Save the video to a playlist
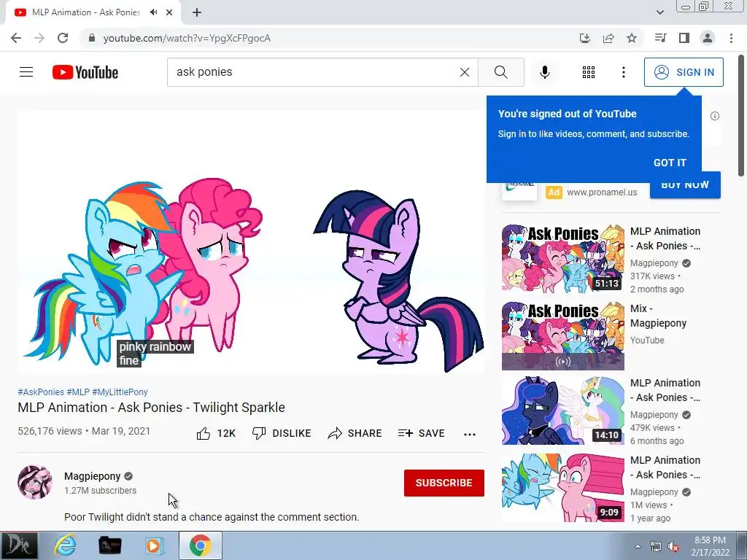747x560 pixels. coord(421,433)
